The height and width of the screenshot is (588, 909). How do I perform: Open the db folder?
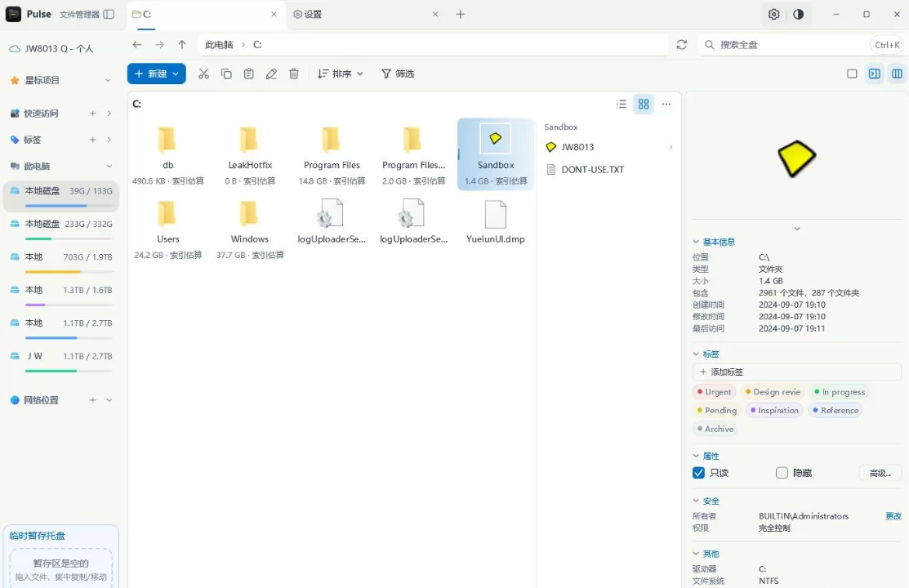tap(167, 155)
